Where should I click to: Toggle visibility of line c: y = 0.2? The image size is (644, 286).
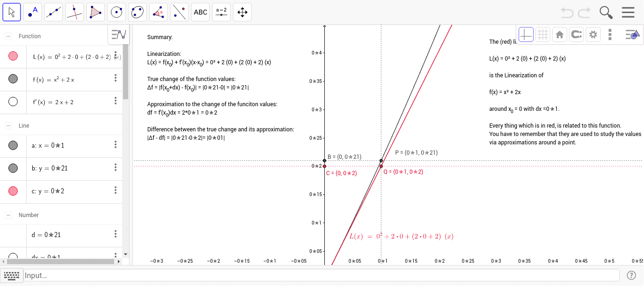coord(13,191)
